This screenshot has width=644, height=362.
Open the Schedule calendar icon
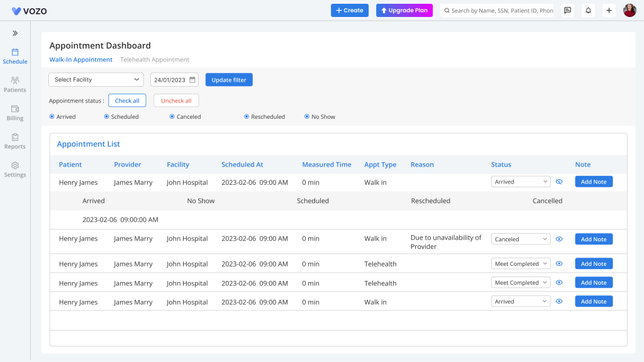click(15, 52)
